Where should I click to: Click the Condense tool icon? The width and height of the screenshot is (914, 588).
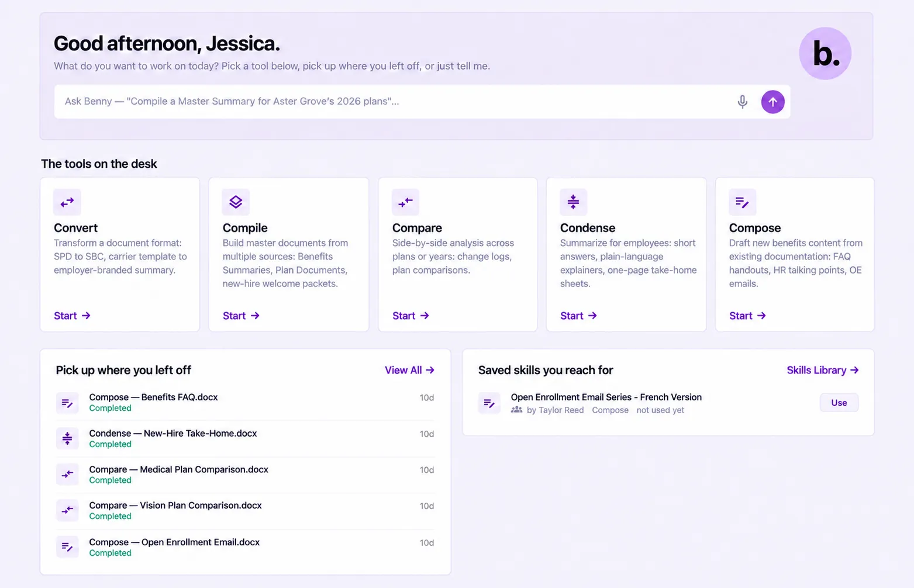[x=573, y=202]
